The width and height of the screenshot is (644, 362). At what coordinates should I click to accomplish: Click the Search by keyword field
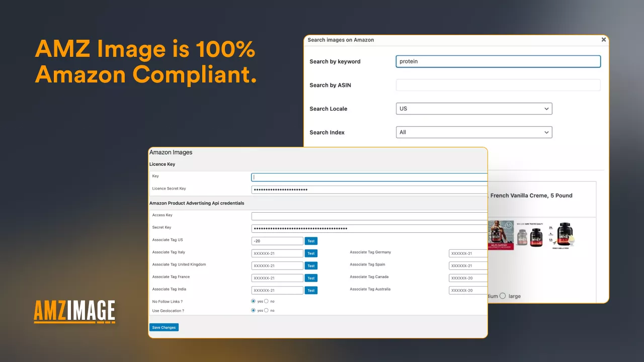tap(498, 61)
